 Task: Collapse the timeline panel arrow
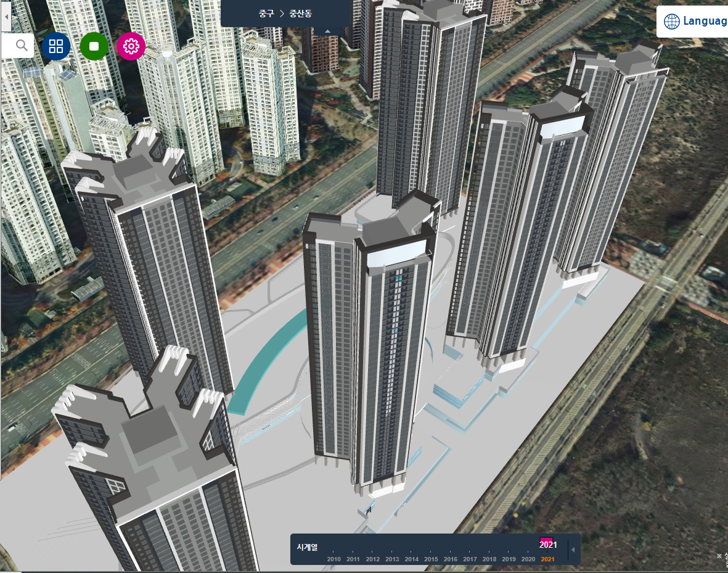[573, 550]
